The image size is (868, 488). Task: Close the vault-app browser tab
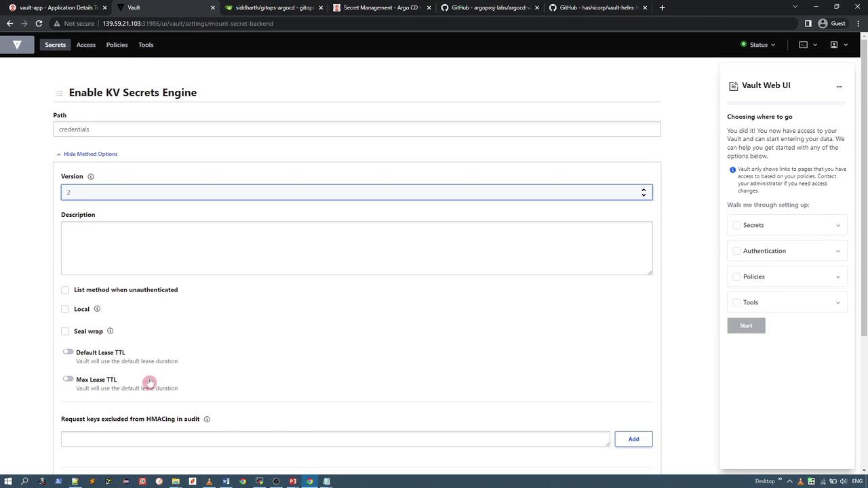pos(104,7)
